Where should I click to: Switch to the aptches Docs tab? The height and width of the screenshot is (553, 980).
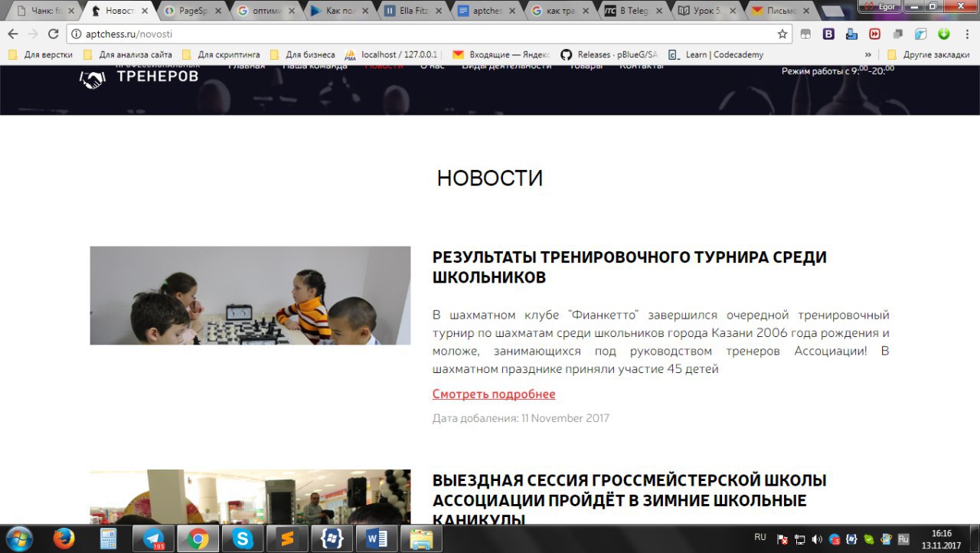(x=486, y=11)
